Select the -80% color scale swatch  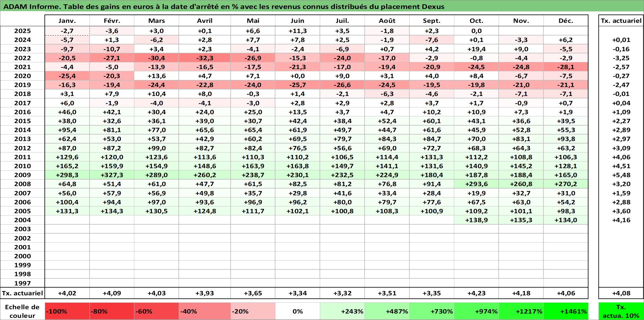coord(112,311)
